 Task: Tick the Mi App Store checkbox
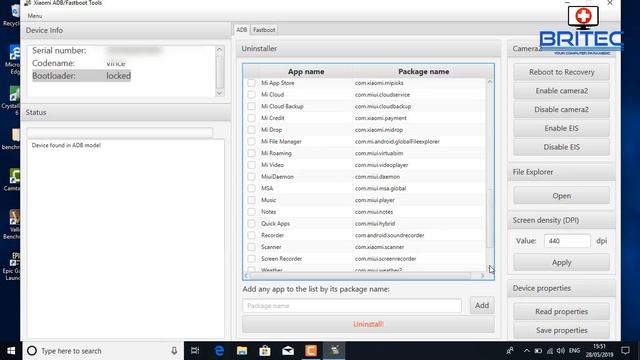tap(251, 83)
